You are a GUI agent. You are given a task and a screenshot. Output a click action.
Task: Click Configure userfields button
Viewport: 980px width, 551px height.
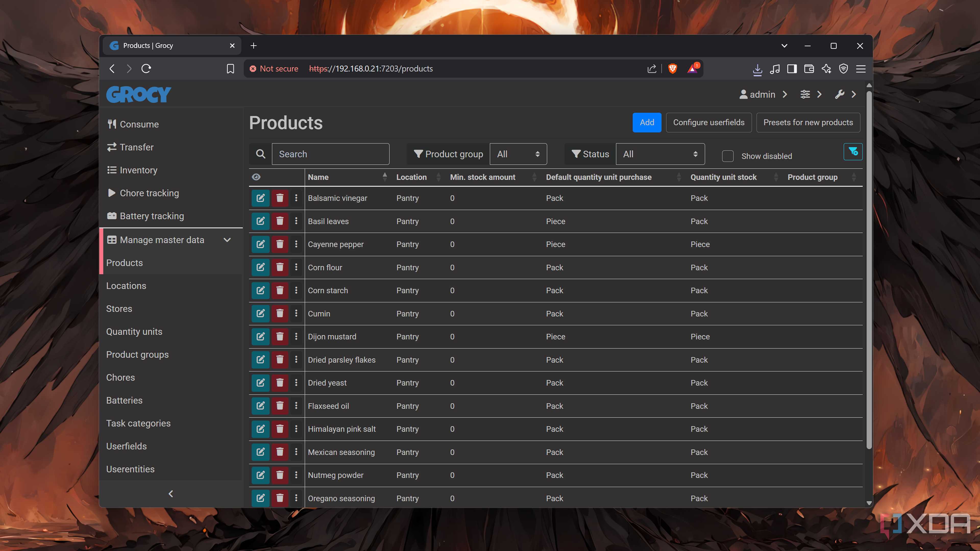[708, 122]
